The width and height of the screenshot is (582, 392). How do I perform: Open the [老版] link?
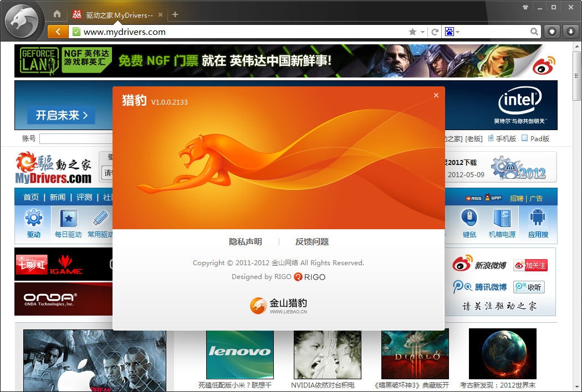point(473,139)
